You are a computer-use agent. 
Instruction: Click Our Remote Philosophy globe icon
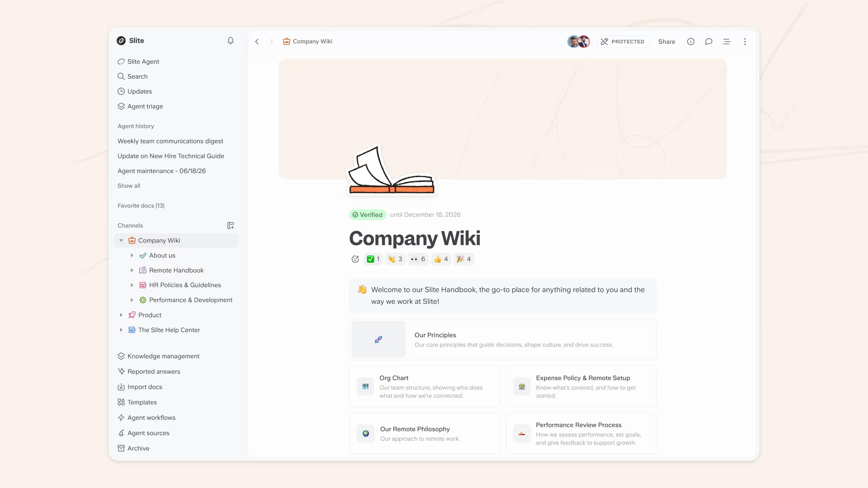coord(366,433)
